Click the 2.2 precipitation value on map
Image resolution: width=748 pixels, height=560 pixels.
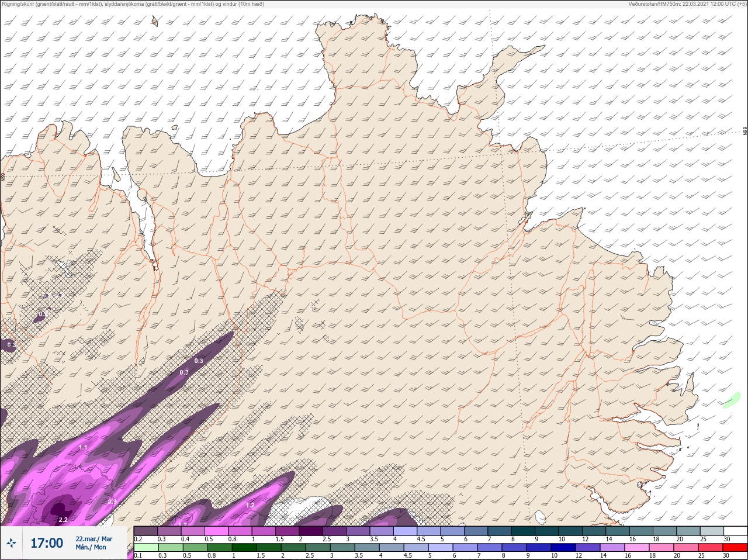[63, 520]
